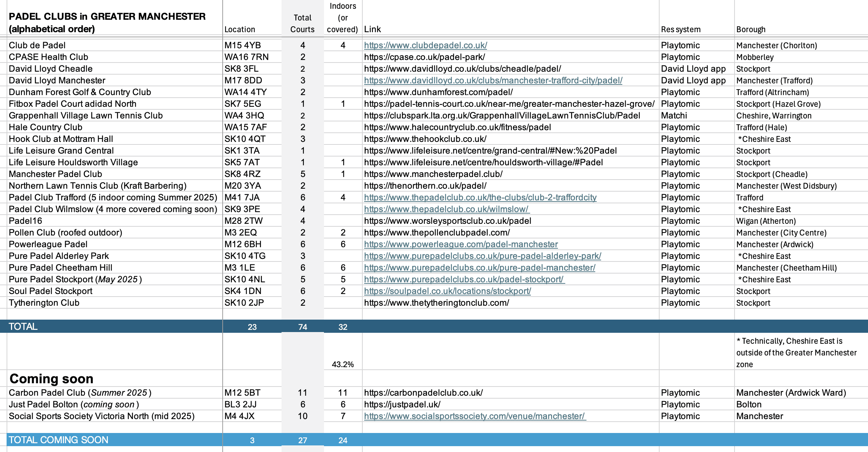Select the Carbon Padel Club row name

80,393
